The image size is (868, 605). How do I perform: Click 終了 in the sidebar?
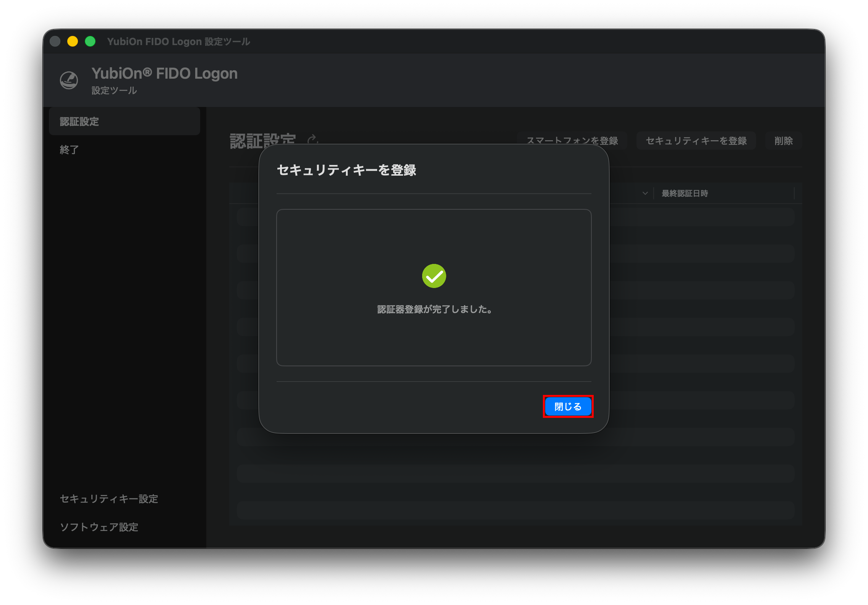point(69,150)
